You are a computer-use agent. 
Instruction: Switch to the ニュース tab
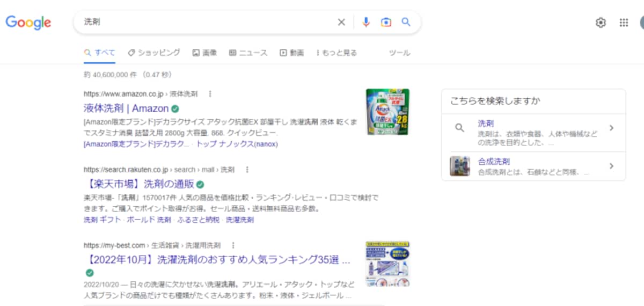click(x=248, y=53)
